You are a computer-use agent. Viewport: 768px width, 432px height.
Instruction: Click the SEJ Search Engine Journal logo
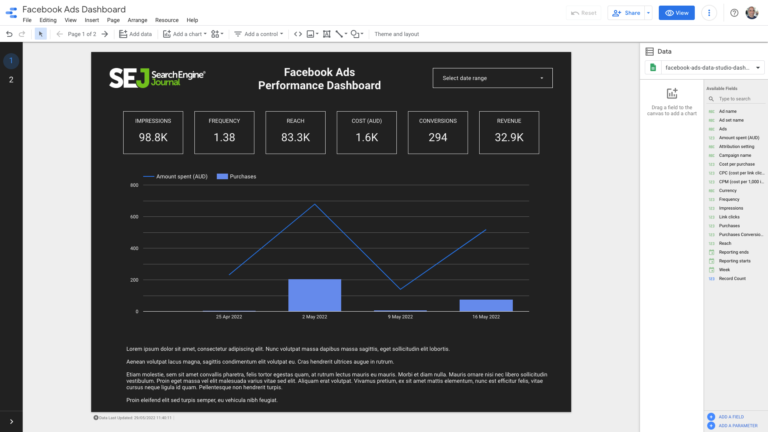(x=157, y=78)
